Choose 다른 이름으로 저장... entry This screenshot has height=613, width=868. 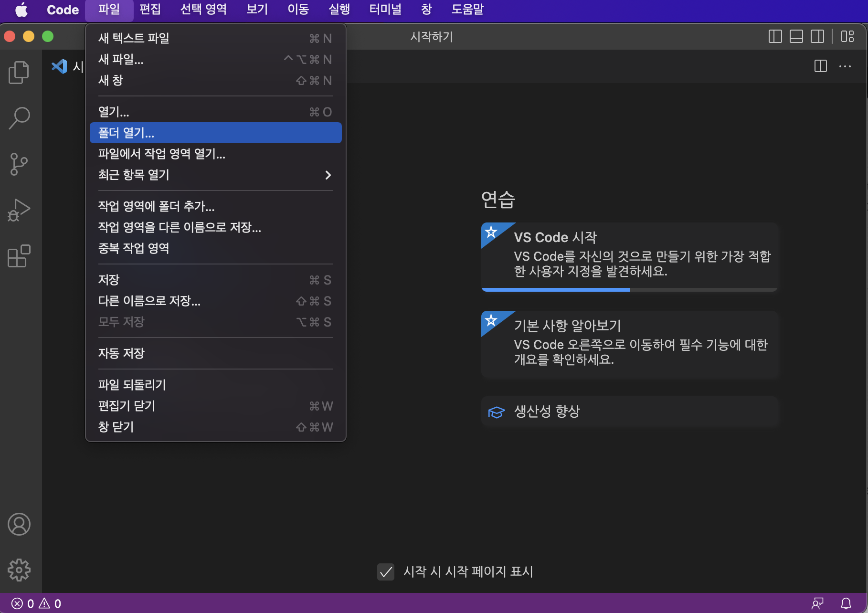(216, 301)
